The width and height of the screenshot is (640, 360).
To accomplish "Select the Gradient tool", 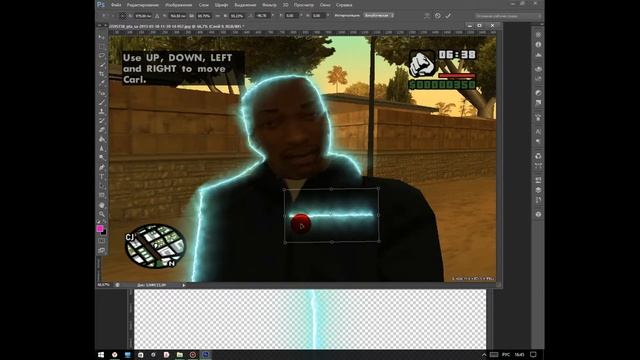I will click(102, 139).
